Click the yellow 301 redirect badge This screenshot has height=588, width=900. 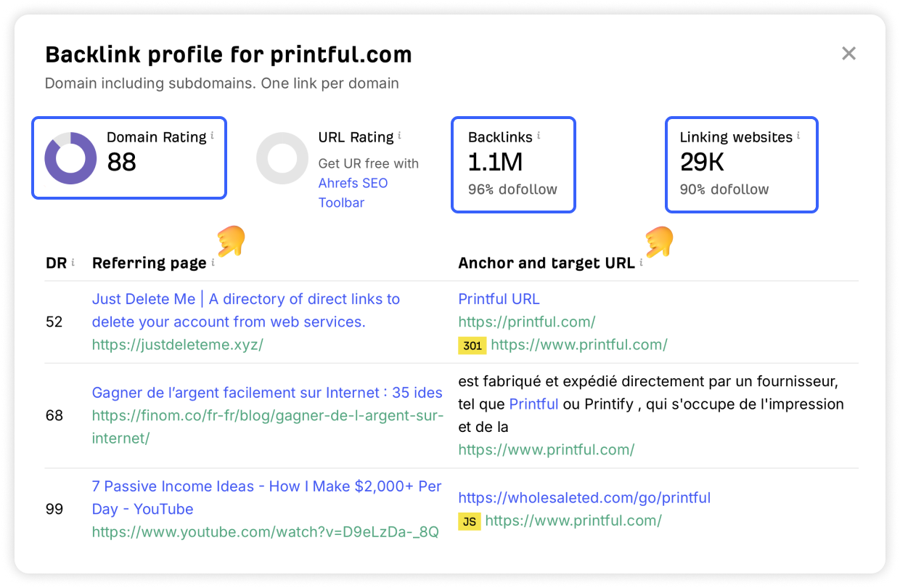click(x=472, y=346)
